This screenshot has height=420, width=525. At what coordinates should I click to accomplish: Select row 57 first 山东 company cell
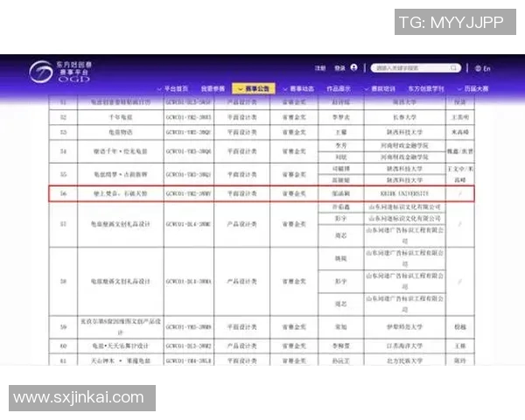click(x=404, y=207)
